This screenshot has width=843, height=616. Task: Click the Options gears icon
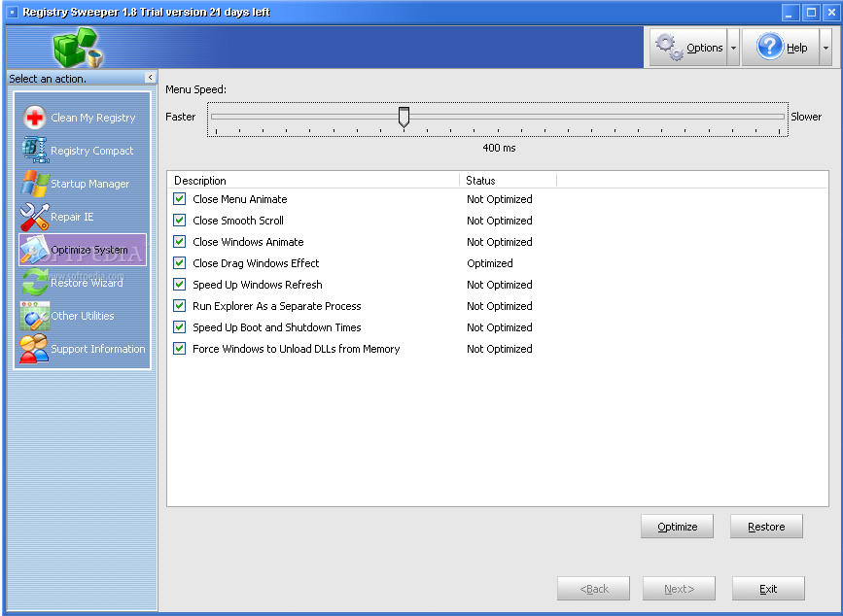tap(669, 48)
